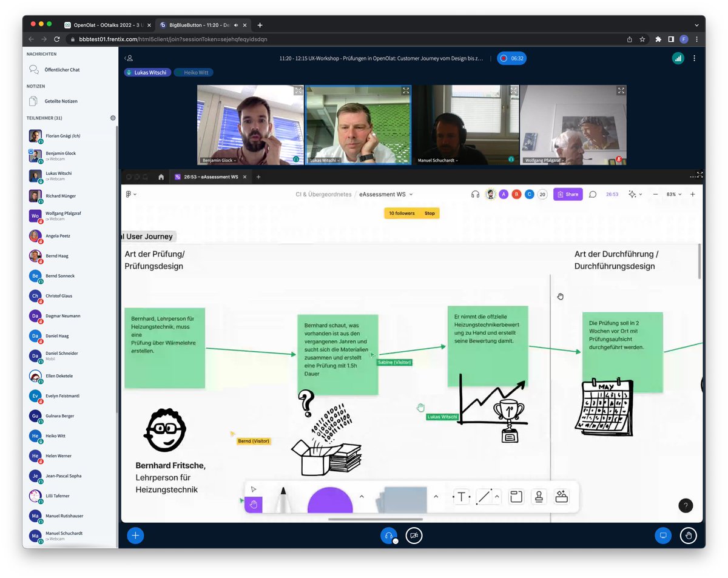
Task: Select the Section tool
Action: click(516, 497)
